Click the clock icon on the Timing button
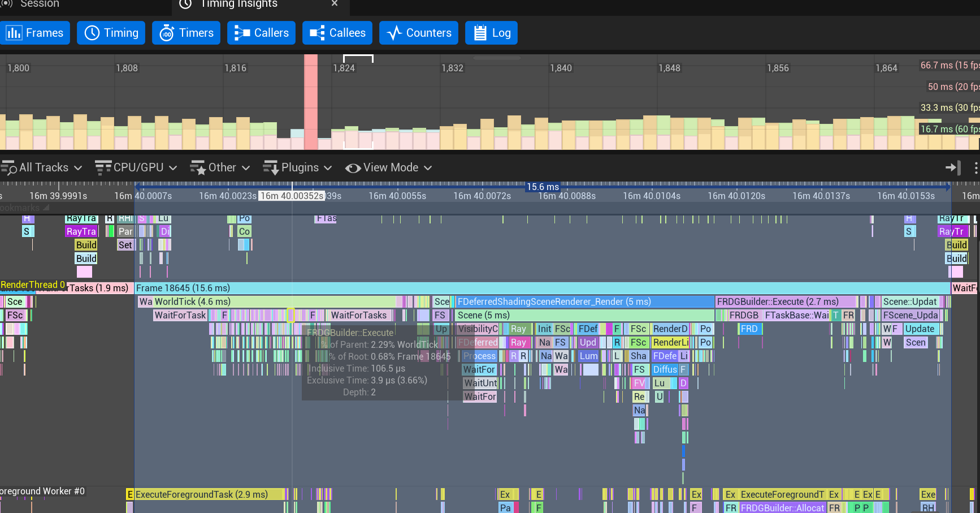Screen dimensions: 980x513 coord(93,33)
